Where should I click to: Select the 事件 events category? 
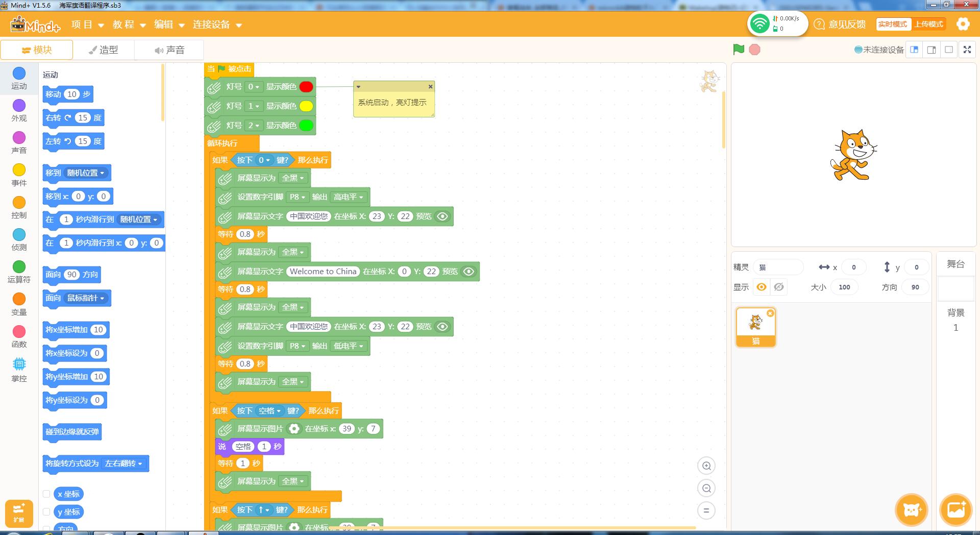19,175
